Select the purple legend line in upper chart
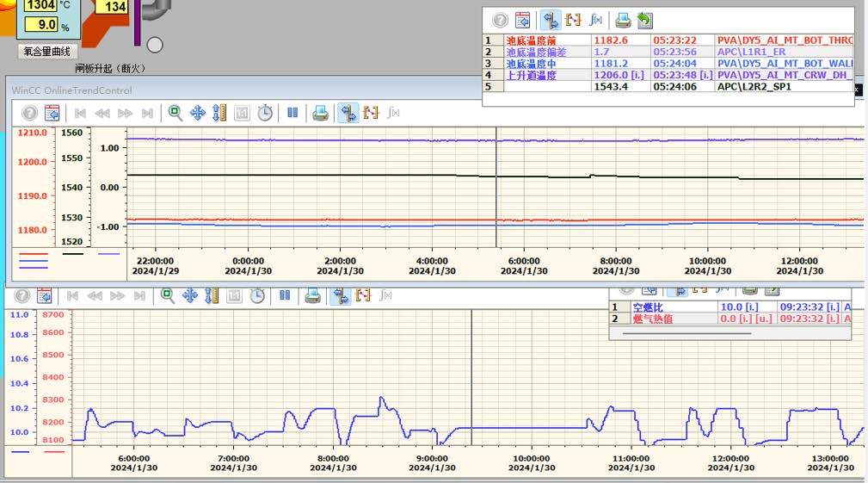Viewport: 868px width, 483px height. click(108, 254)
